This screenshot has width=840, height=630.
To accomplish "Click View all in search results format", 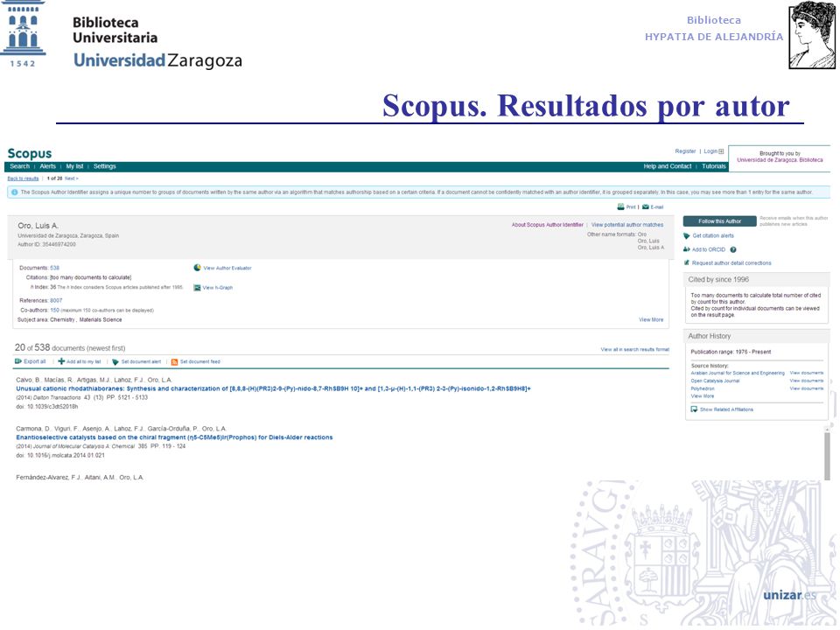I will coord(635,349).
